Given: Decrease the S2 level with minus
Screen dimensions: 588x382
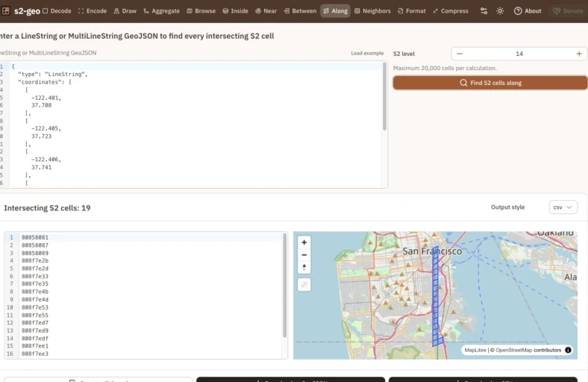Looking at the screenshot, I should tap(460, 54).
